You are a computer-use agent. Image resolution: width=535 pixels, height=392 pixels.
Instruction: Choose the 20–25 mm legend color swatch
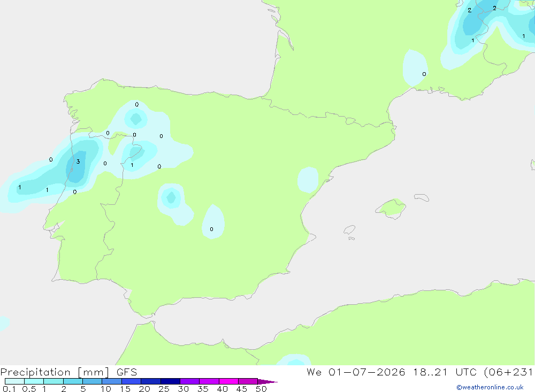(x=151, y=381)
